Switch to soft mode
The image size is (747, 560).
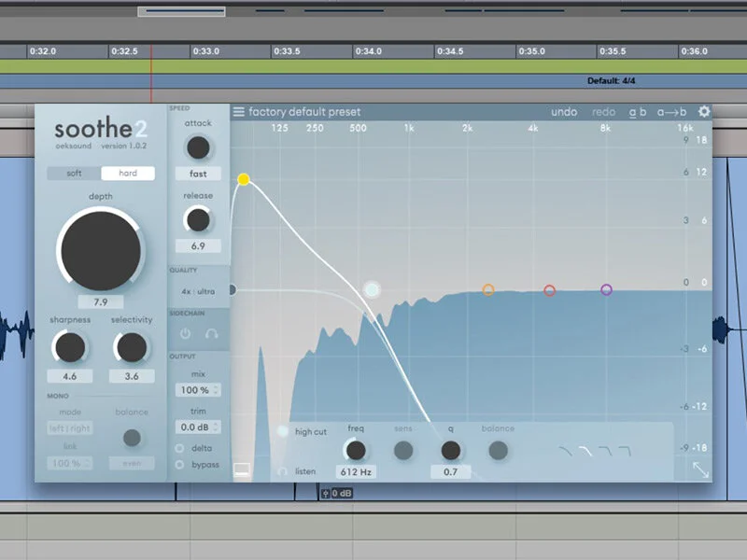[x=74, y=173]
